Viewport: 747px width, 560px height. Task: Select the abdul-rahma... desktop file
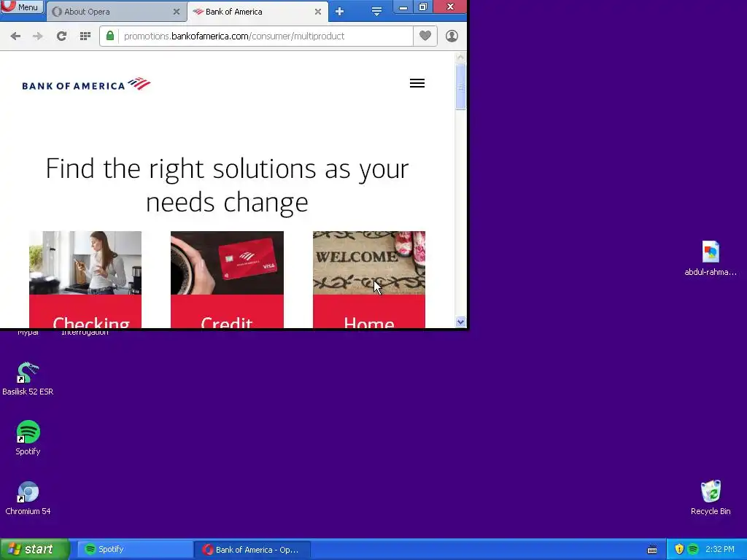click(711, 259)
